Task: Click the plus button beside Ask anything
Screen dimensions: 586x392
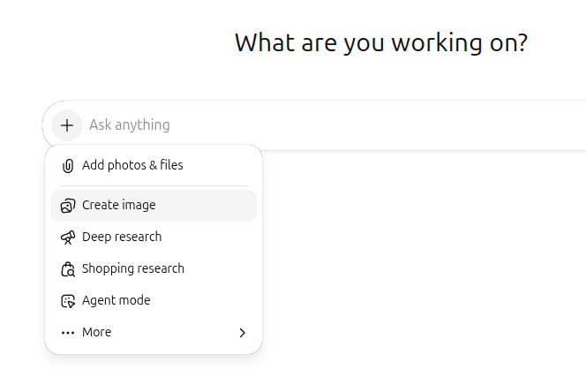Action: [x=67, y=125]
